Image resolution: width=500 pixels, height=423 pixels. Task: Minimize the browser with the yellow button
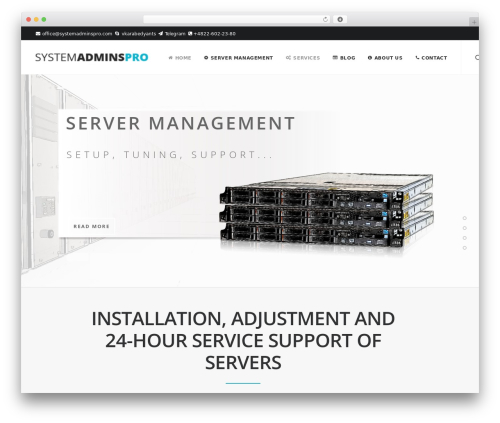pyautogui.click(x=36, y=19)
